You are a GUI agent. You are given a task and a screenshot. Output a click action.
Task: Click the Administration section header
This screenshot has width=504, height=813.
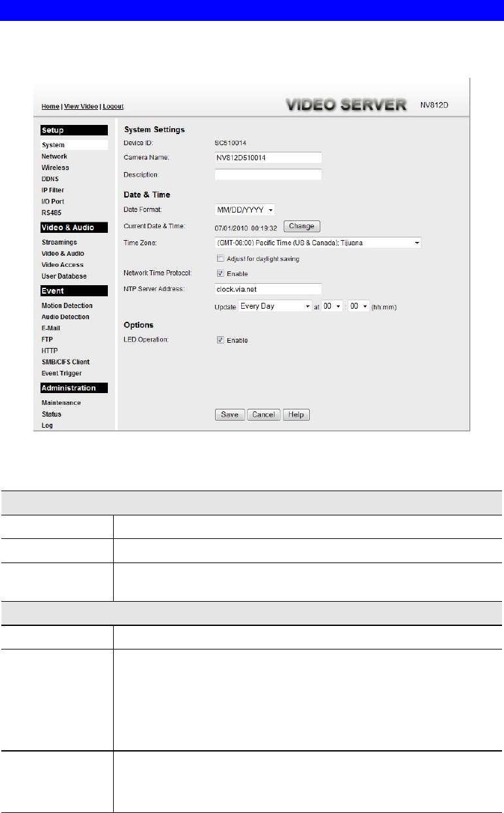(x=74, y=388)
